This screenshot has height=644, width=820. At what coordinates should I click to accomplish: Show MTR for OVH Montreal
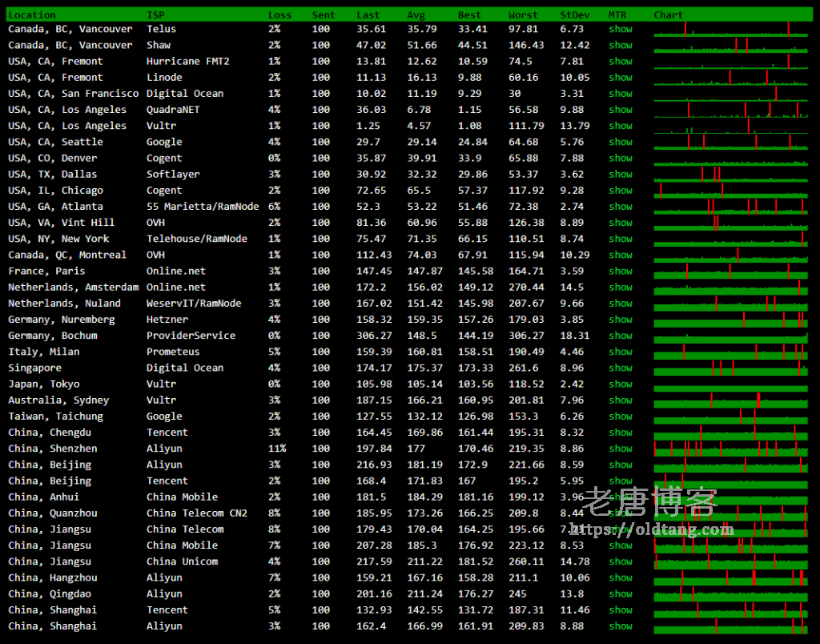tap(620, 255)
